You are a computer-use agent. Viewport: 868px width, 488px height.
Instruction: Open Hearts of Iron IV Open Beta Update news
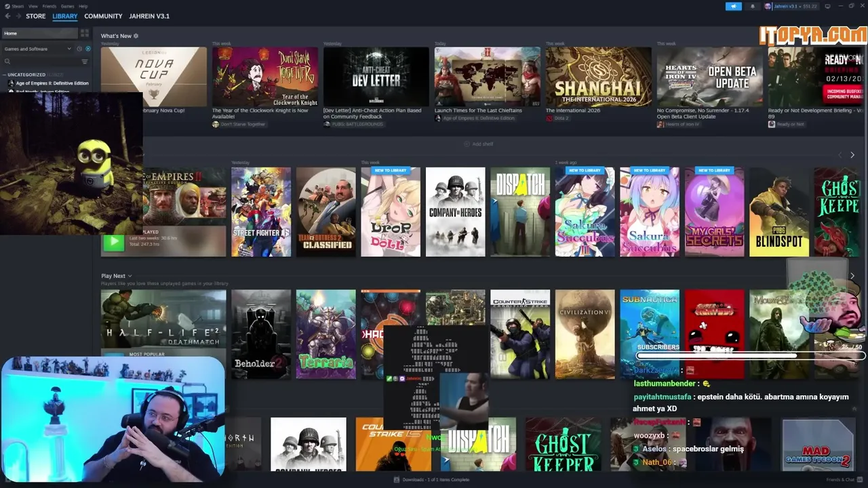pos(710,77)
